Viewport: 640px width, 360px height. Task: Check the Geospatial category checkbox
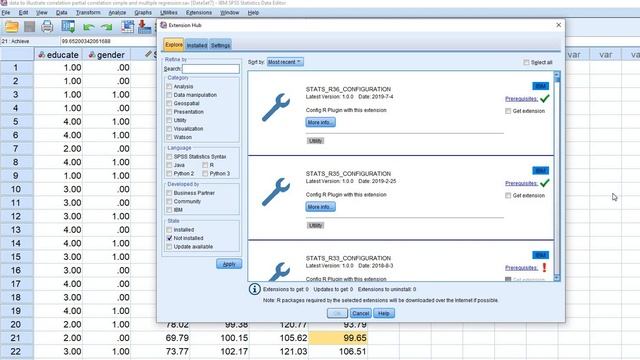click(169, 104)
